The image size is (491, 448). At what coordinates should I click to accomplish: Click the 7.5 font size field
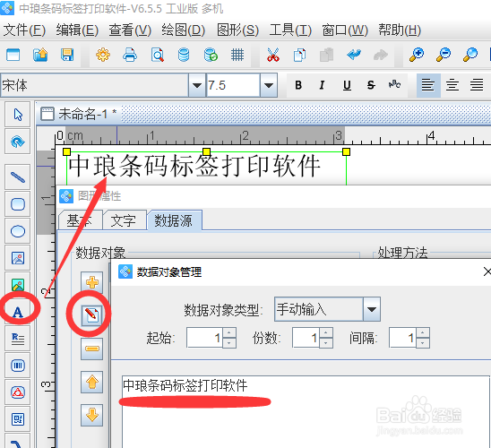[x=233, y=85]
